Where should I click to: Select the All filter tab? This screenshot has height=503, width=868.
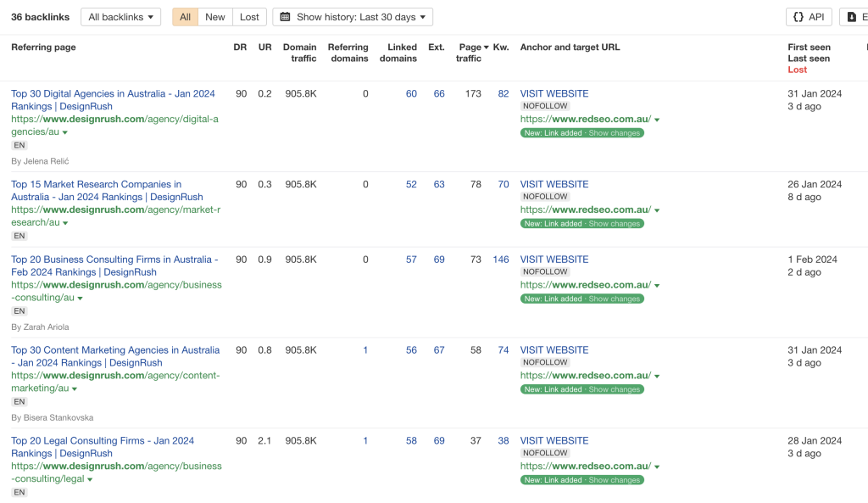[185, 17]
